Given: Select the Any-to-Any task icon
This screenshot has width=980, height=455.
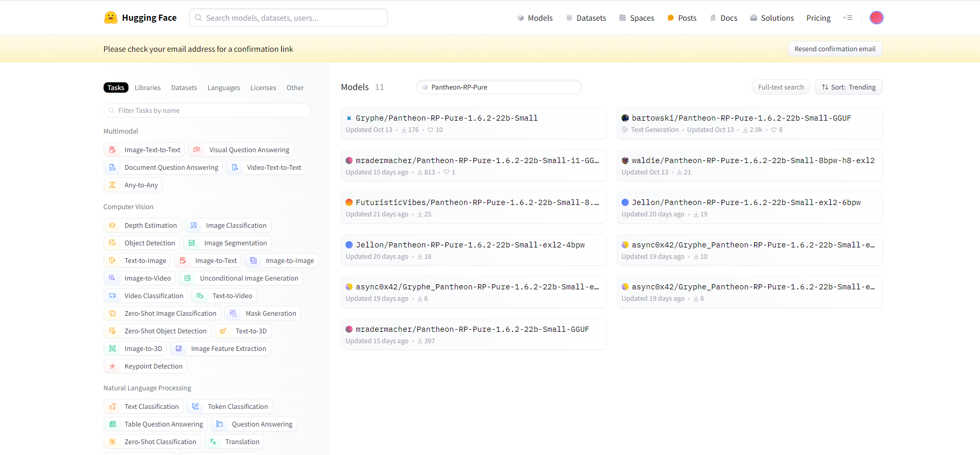Looking at the screenshot, I should (x=112, y=185).
